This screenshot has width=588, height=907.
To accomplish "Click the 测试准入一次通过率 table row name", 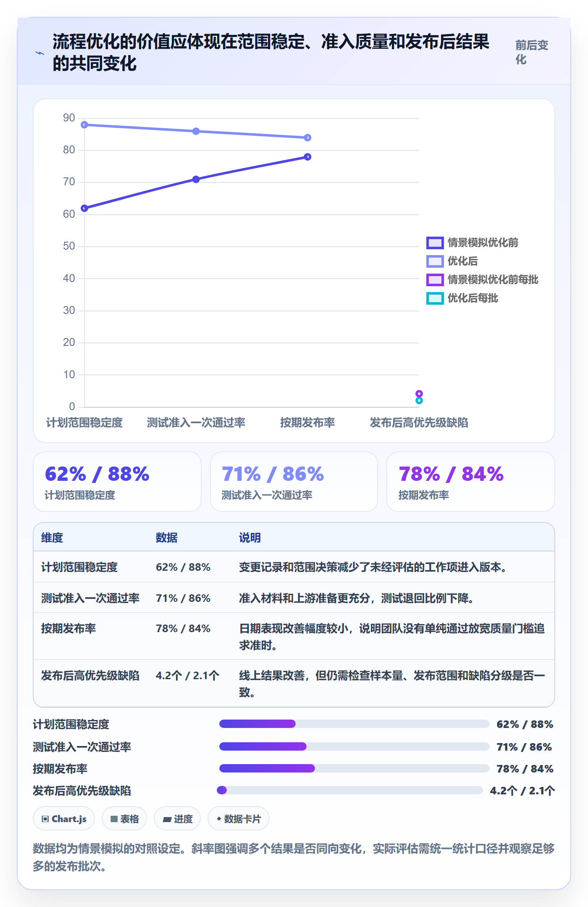I will click(x=90, y=598).
